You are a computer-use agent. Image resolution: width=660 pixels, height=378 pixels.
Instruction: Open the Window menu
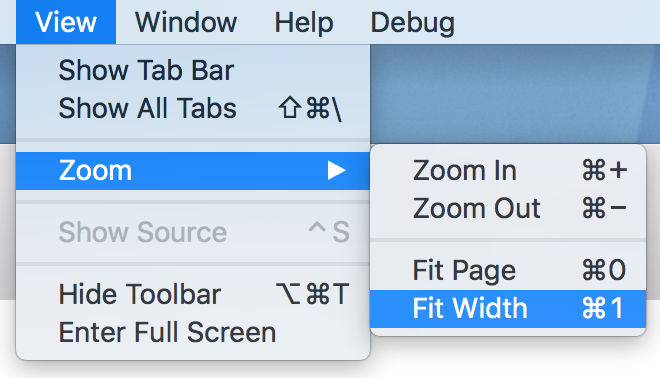tap(186, 22)
